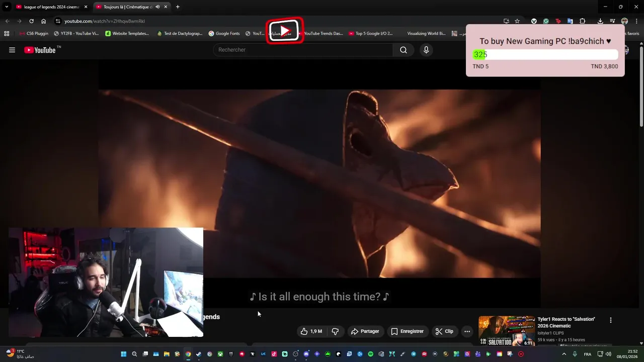Open Spotify from taskbar

tap(370, 354)
